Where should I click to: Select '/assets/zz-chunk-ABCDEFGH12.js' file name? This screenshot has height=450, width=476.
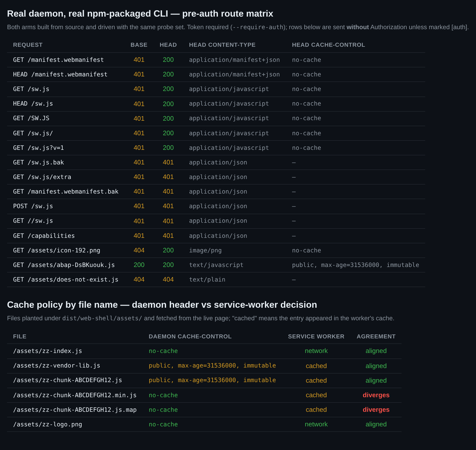67,380
